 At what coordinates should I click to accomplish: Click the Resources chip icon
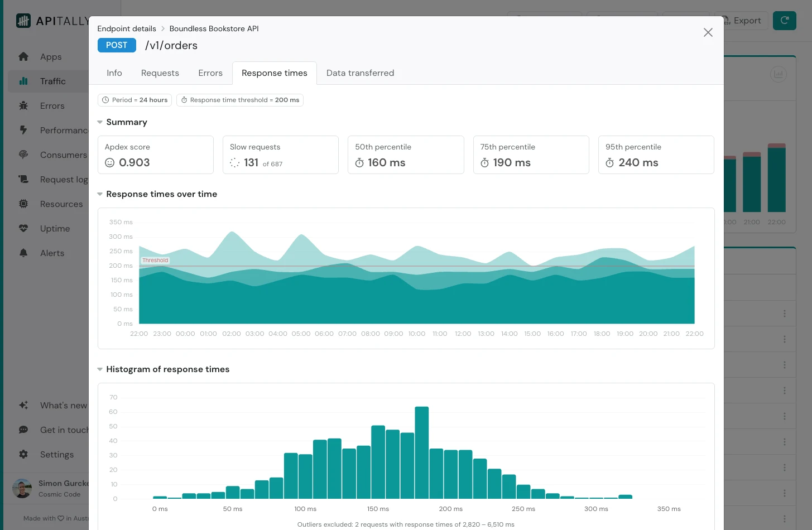click(x=23, y=204)
